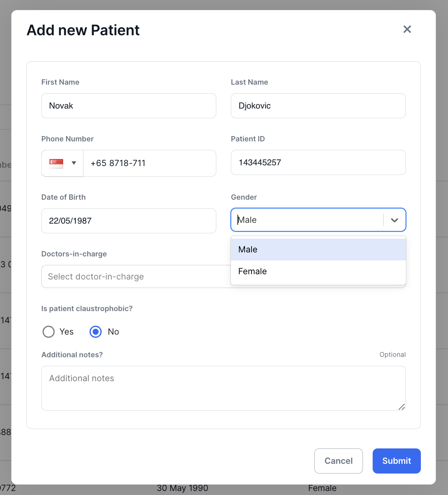The image size is (448, 495).
Task: Focus the phone number input
Action: (149, 163)
